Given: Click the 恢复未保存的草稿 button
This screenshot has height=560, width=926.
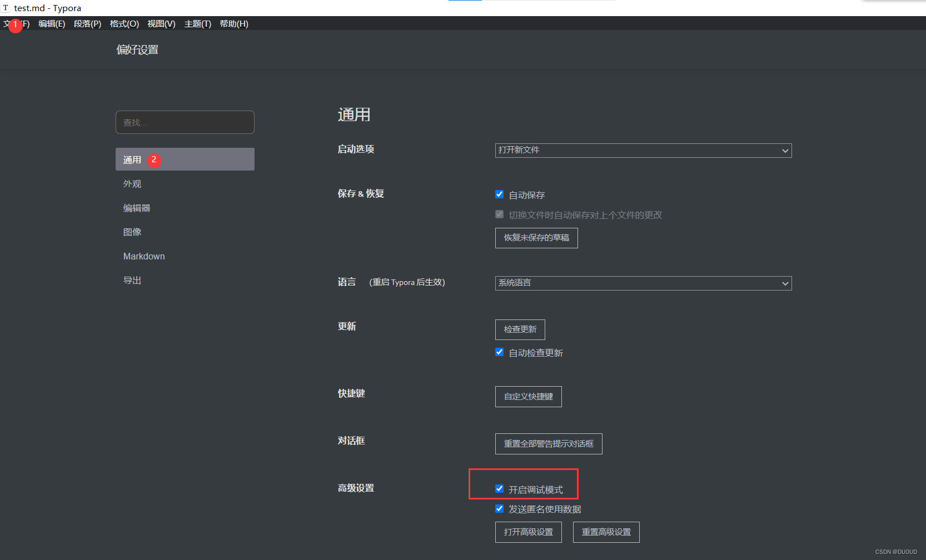Looking at the screenshot, I should pos(536,238).
